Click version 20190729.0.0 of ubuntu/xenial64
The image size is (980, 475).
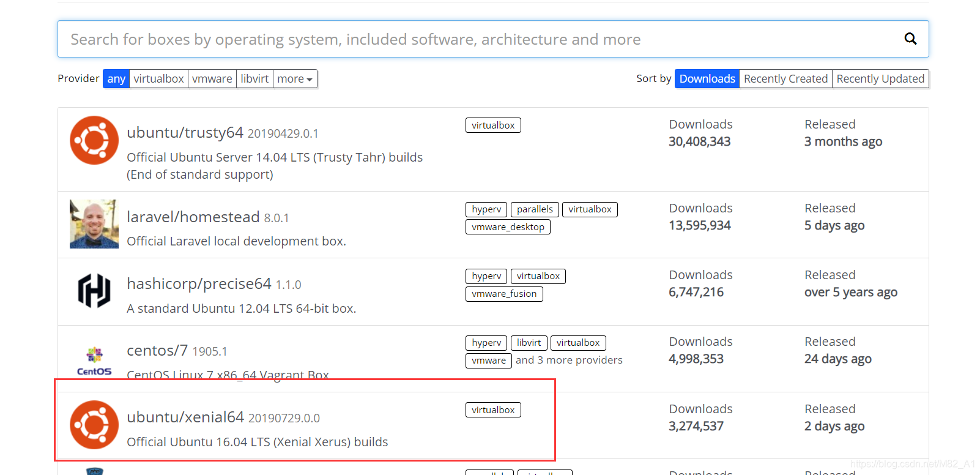[284, 418]
